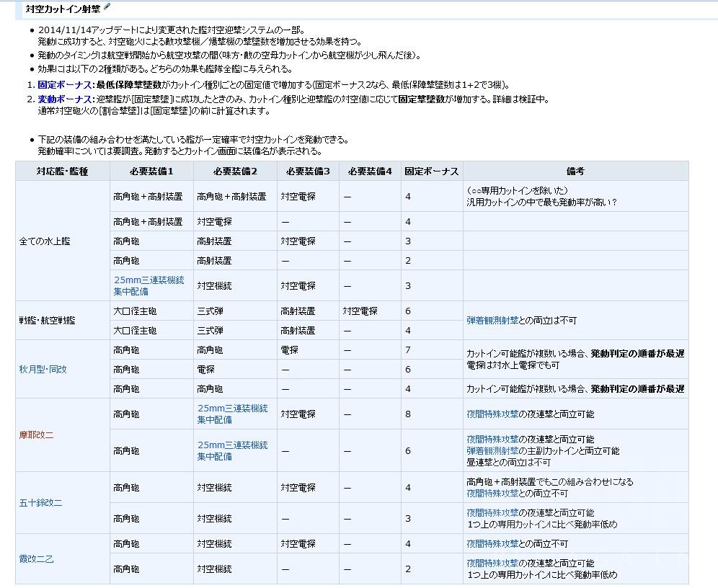718x588 pixels.
Task: Click the 固定ボーナス table column header
Action: click(x=431, y=171)
